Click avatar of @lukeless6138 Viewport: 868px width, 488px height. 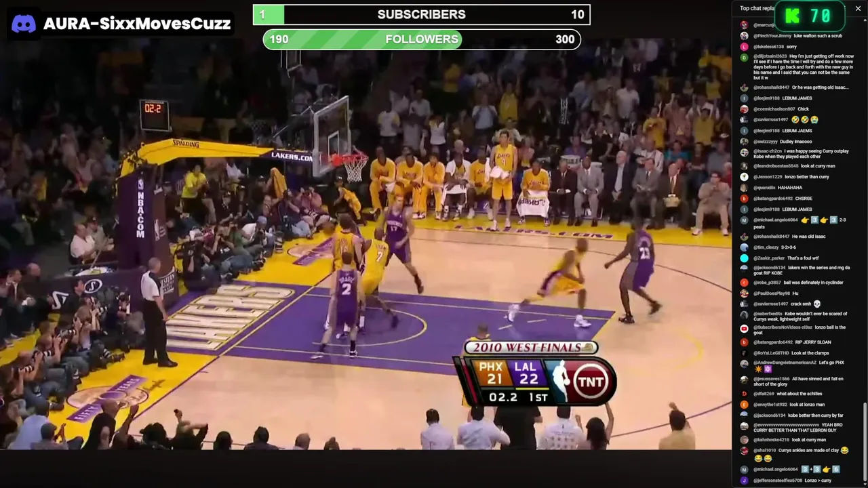point(744,47)
